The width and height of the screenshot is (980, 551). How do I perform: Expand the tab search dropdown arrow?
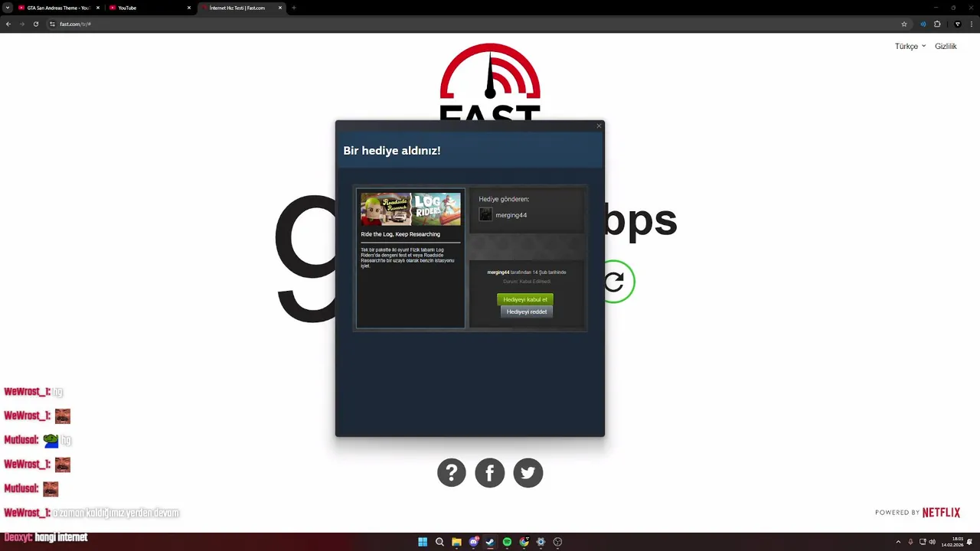(7, 8)
